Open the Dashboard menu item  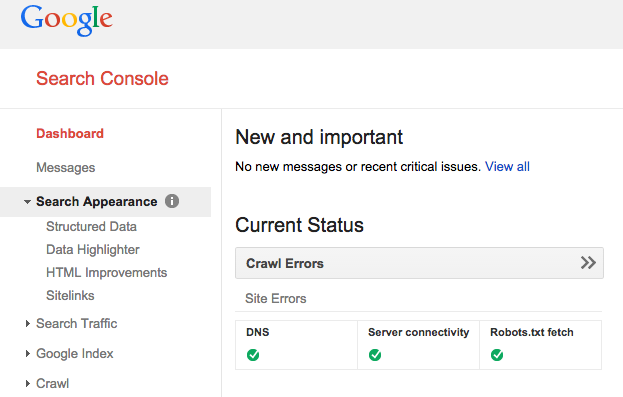tap(70, 134)
